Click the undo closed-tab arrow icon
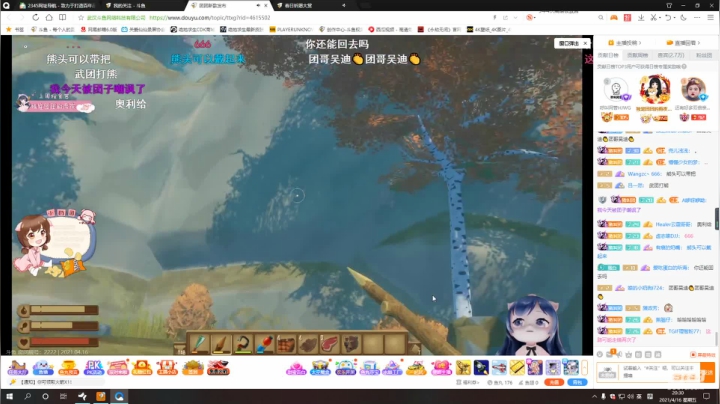This screenshot has height=404, width=720. pos(668,17)
